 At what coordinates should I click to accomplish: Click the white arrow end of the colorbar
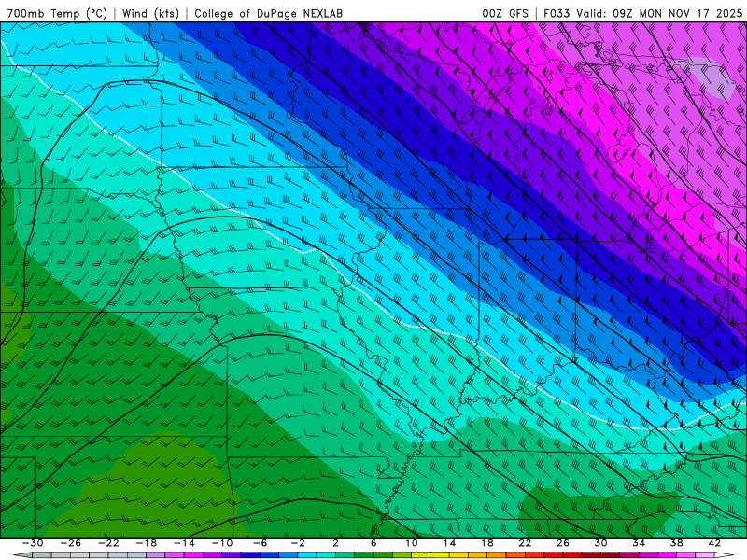click(x=725, y=555)
